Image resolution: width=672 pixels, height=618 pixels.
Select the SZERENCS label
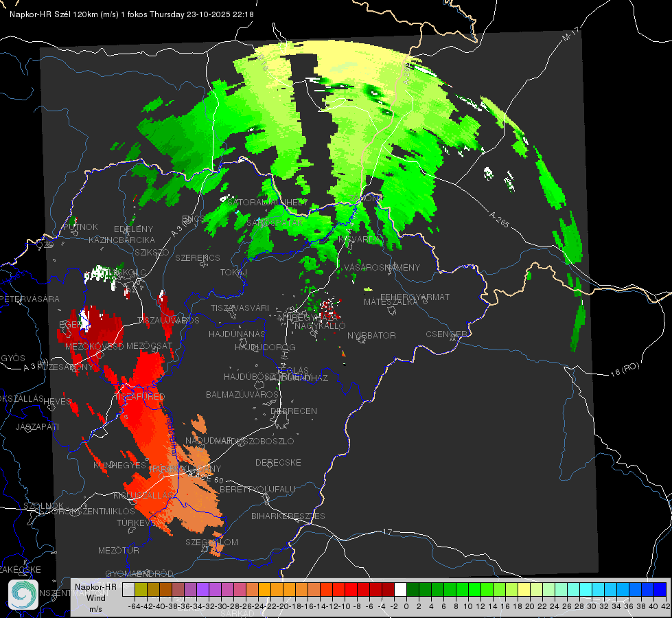[198, 257]
